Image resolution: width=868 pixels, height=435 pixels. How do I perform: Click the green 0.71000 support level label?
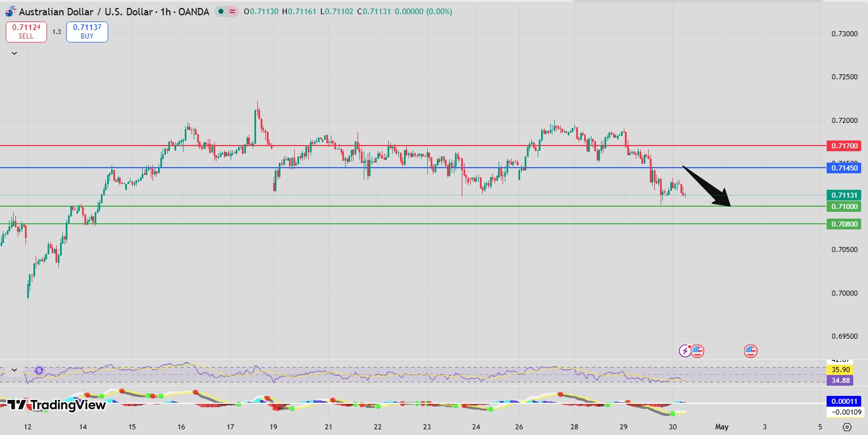[x=844, y=207]
